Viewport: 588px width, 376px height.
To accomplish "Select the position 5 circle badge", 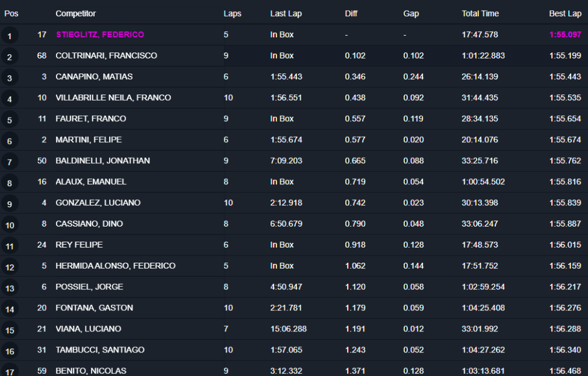I will (x=10, y=121).
